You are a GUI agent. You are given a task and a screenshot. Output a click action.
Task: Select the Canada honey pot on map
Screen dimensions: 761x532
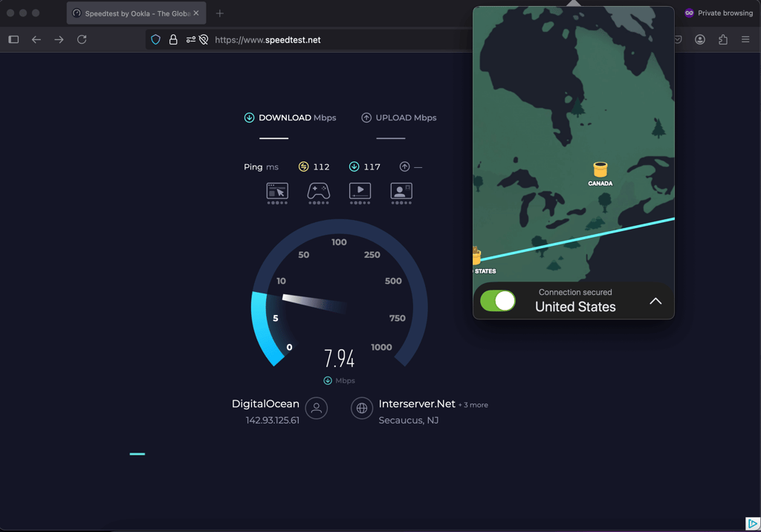pos(600,170)
